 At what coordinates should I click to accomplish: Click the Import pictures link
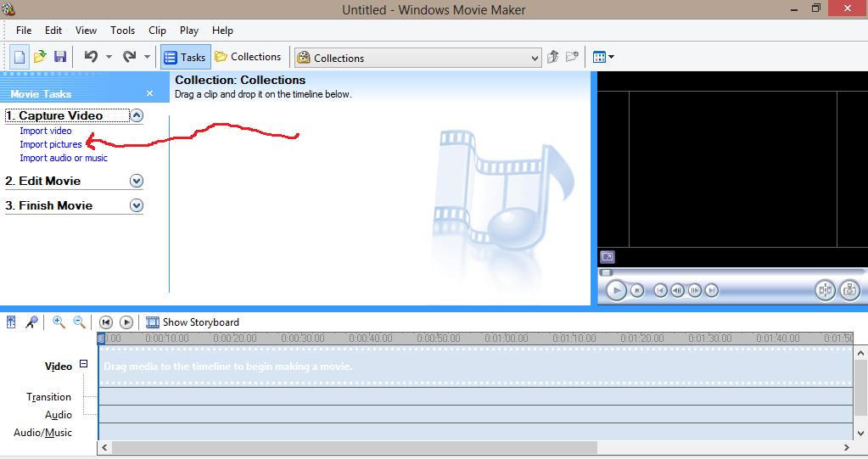50,144
